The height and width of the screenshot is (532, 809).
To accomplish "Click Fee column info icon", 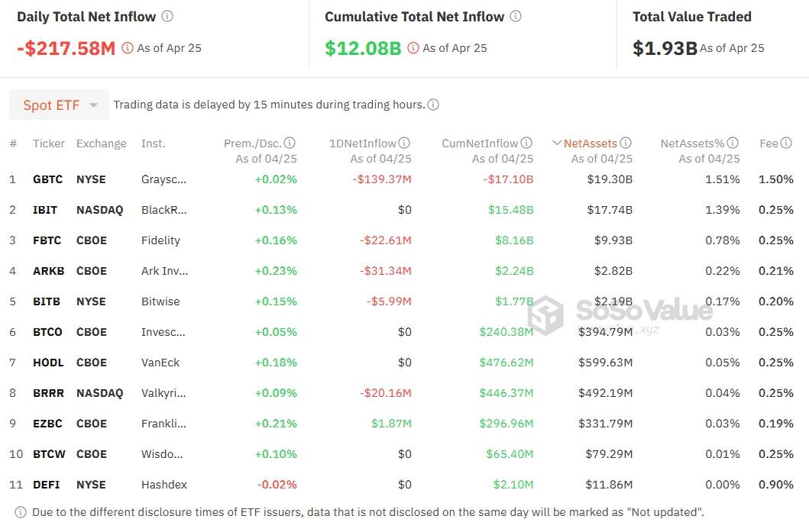I will (786, 143).
